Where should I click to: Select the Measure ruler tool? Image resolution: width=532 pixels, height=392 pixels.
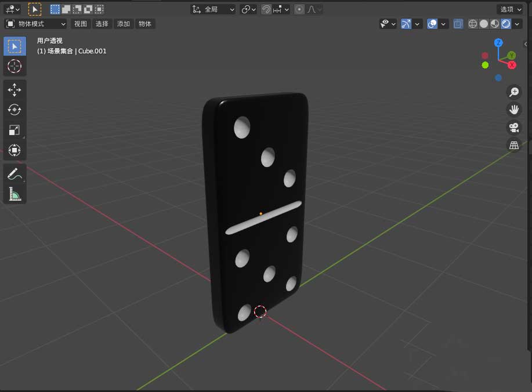pyautogui.click(x=15, y=194)
